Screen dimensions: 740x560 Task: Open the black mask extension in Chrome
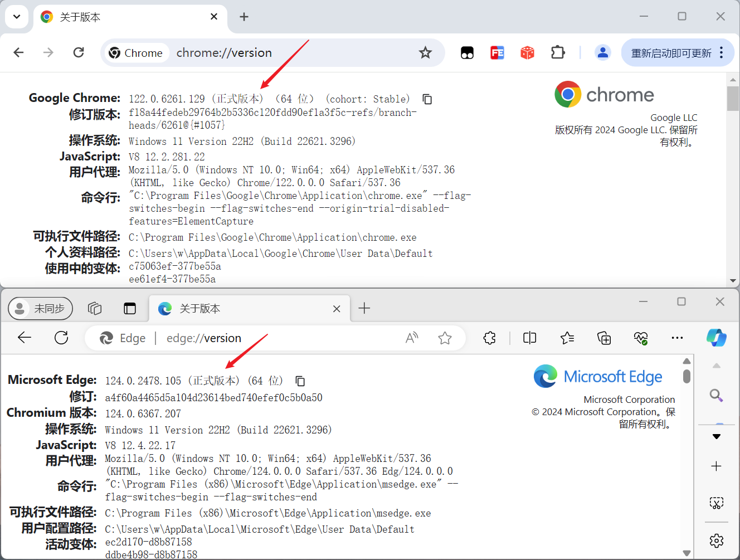[x=467, y=53]
